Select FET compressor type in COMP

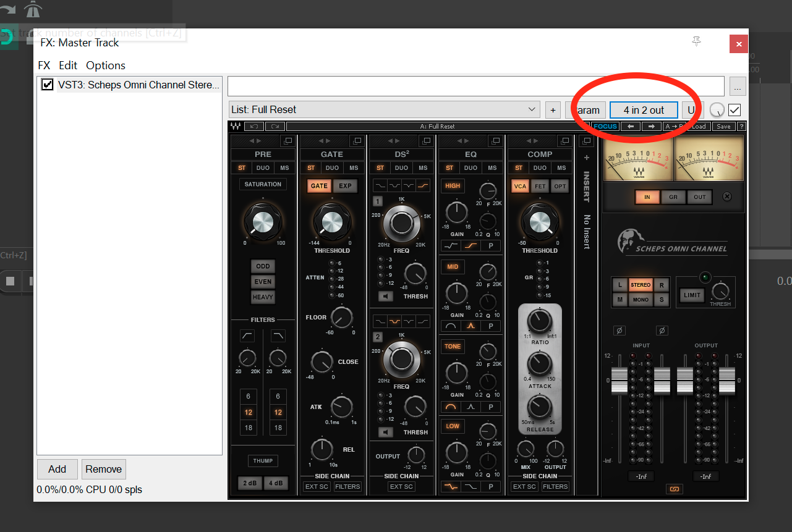540,185
